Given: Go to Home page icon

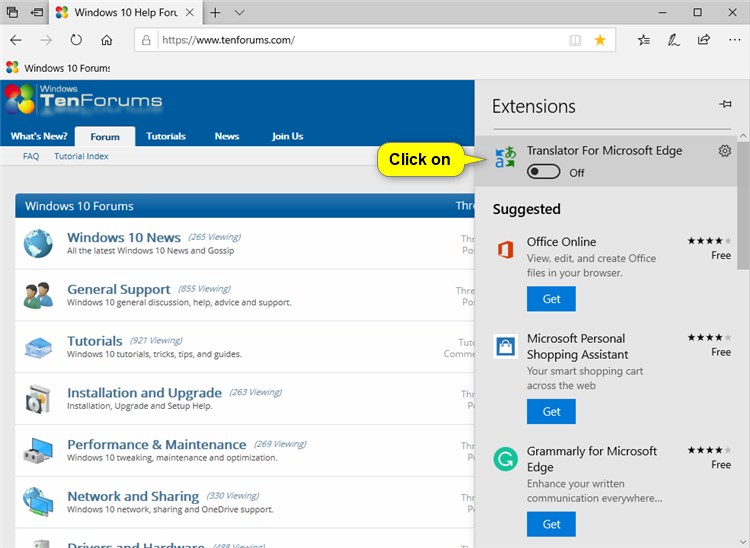Looking at the screenshot, I should (107, 40).
